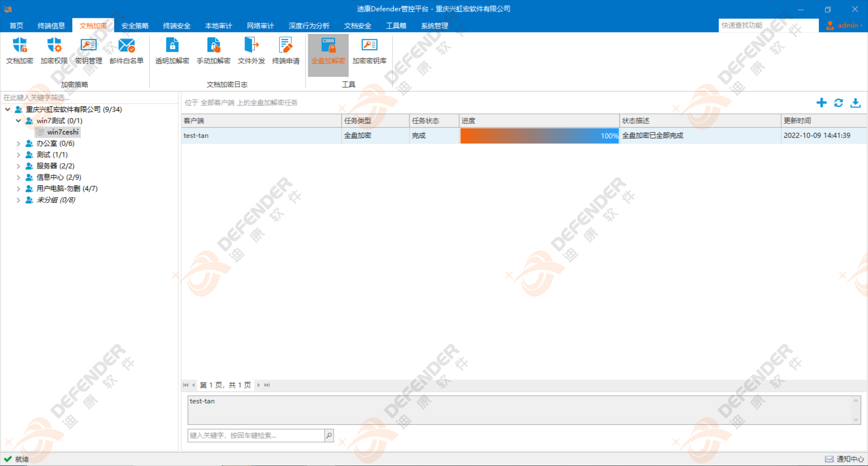Go to the first page
The width and height of the screenshot is (868, 466).
(x=185, y=385)
